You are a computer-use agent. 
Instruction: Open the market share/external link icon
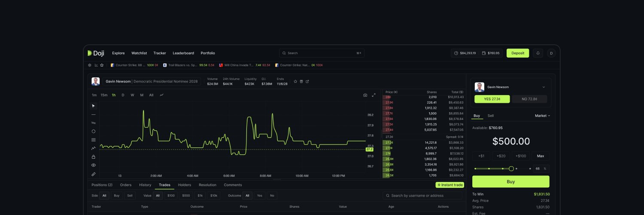coord(307,81)
